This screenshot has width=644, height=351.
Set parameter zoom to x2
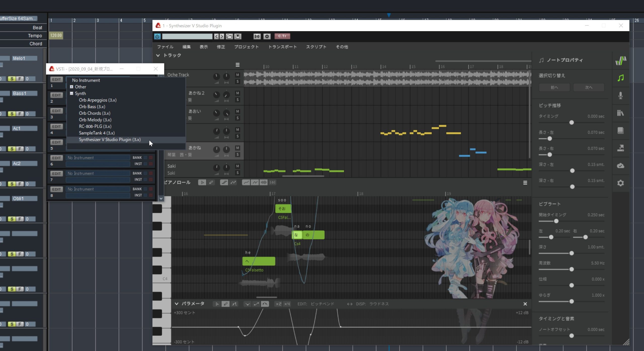tap(278, 304)
